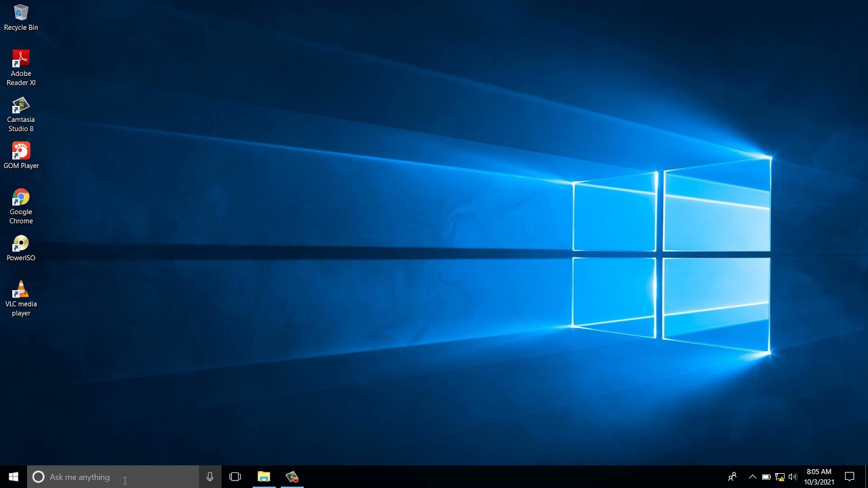The image size is (868, 488).
Task: Select the Recycle Bin desktop icon
Action: [21, 18]
